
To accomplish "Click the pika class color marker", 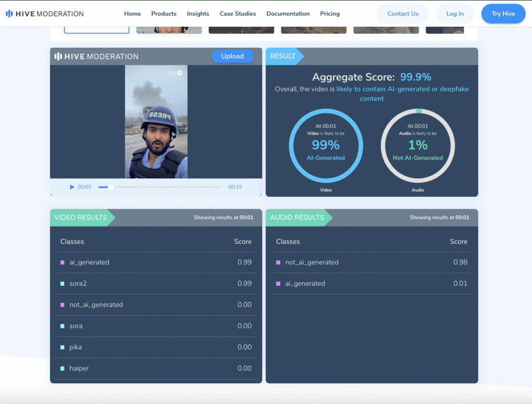I will pyautogui.click(x=62, y=347).
